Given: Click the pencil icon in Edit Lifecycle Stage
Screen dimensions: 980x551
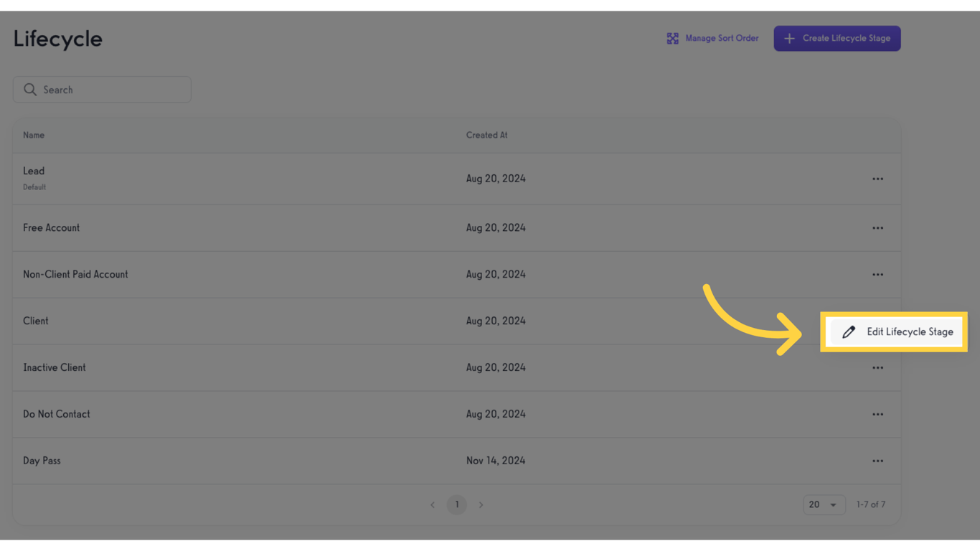Looking at the screenshot, I should [x=849, y=331].
